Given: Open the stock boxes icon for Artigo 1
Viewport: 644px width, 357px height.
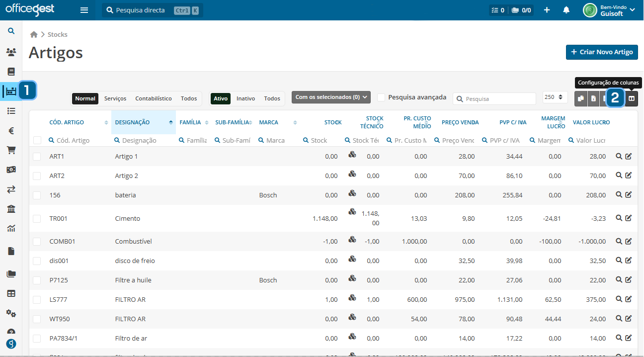Looking at the screenshot, I should click(352, 155).
